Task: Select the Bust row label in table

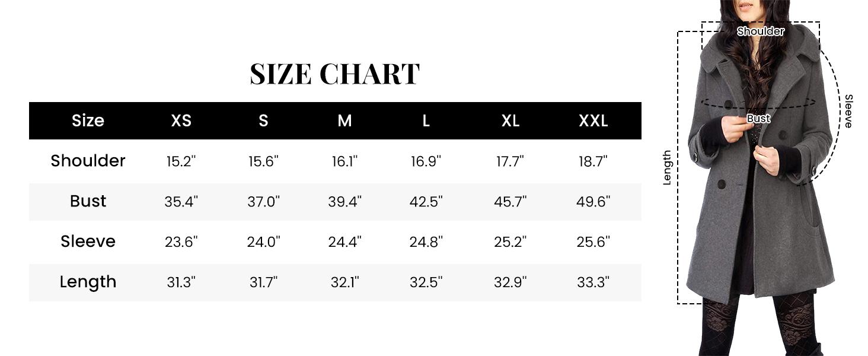Action: [88, 201]
